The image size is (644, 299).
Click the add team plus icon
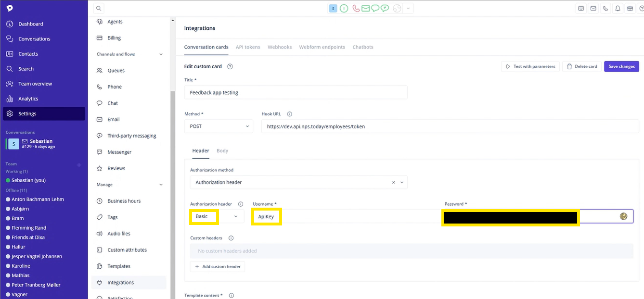79,165
